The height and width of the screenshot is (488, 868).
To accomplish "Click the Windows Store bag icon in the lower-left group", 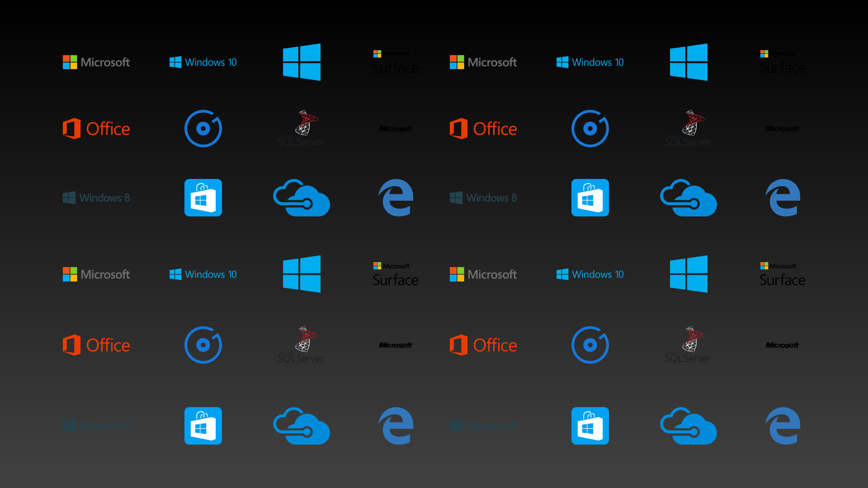I will click(203, 426).
